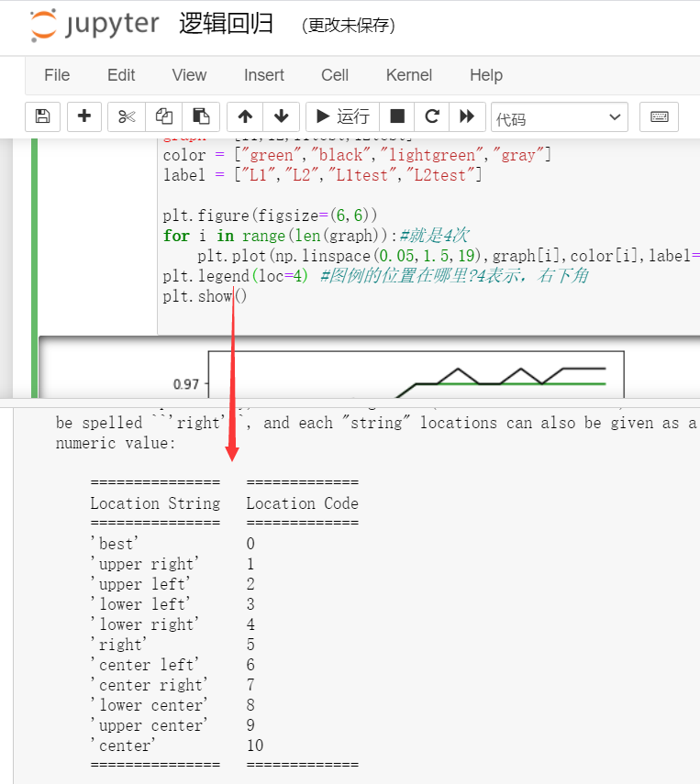Click the 'lower center' location string
Screen dimensions: 700x784
150,705
